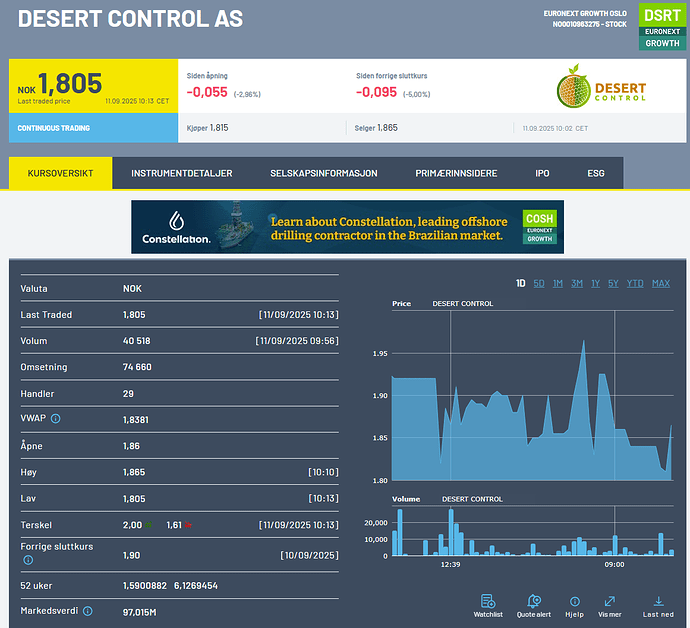This screenshot has height=628, width=690.
Task: Click the Forrige sluttkurs date [10/09/2025]
Action: (x=310, y=555)
